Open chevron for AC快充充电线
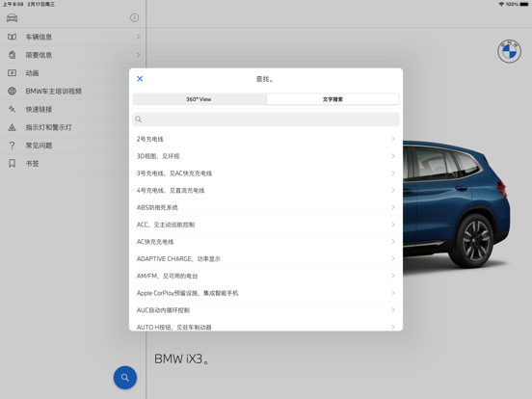Screen dimensions: 532x399 pyautogui.click(x=393, y=242)
